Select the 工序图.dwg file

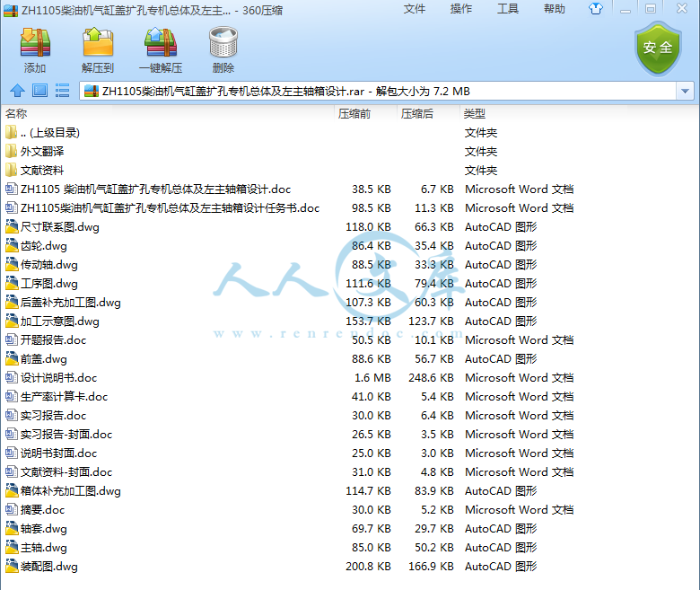[350, 283]
